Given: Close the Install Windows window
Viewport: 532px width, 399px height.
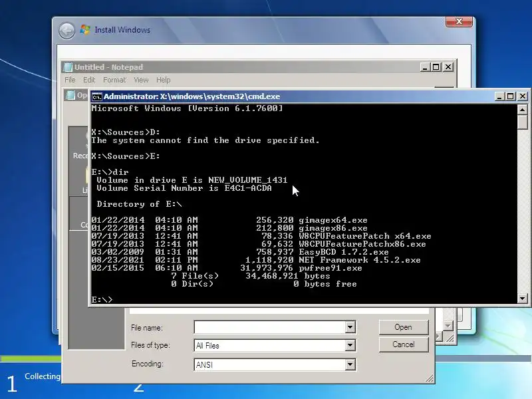Looking at the screenshot, I should tap(459, 21).
